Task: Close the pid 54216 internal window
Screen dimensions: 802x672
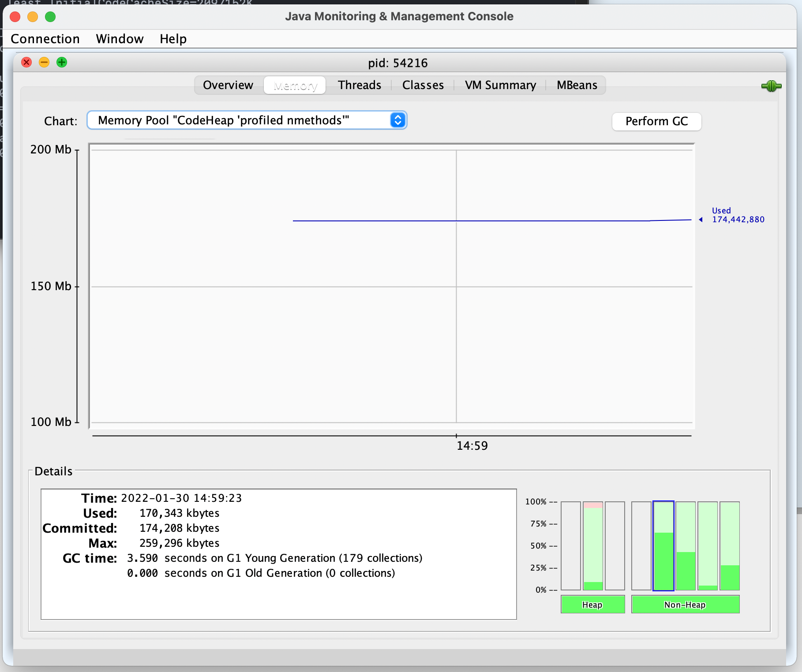Action: coord(26,62)
